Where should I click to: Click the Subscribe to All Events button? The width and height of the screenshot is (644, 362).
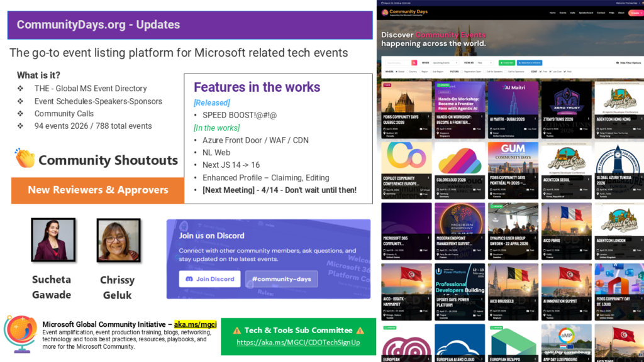pyautogui.click(x=530, y=63)
